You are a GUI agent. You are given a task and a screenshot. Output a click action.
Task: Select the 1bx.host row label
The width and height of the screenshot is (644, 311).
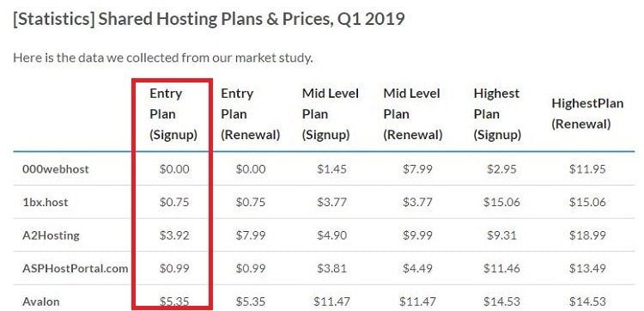[46, 202]
